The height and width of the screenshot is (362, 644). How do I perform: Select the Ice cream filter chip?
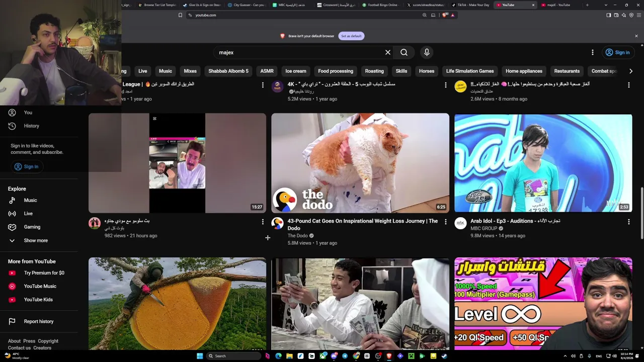[x=296, y=71]
